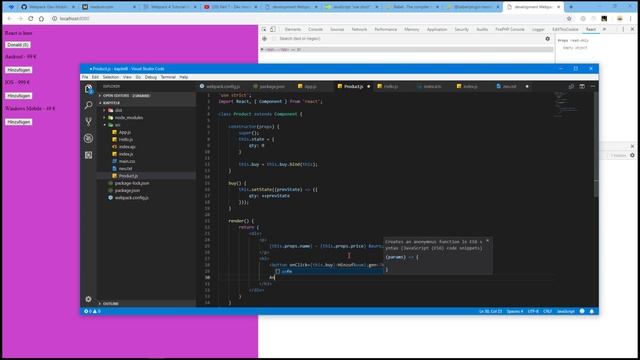The width and height of the screenshot is (640, 360).
Task: Activate DevTools inspect element picker
Action: click(x=264, y=29)
